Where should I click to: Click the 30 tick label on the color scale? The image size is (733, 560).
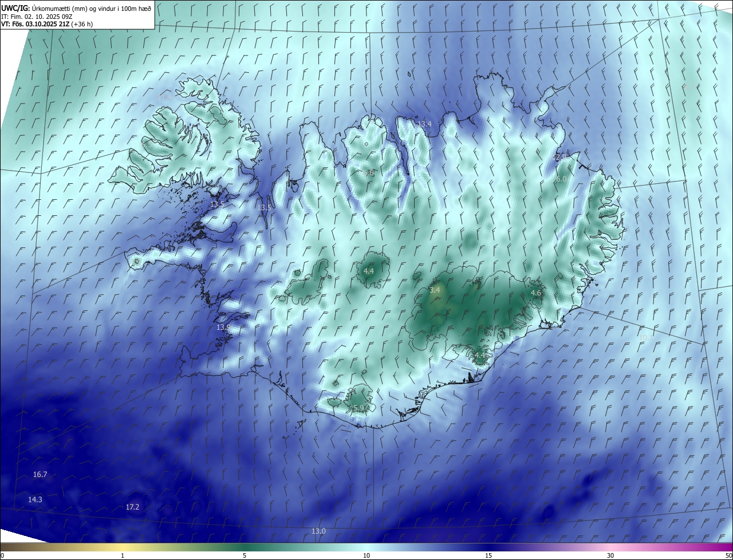point(610,555)
